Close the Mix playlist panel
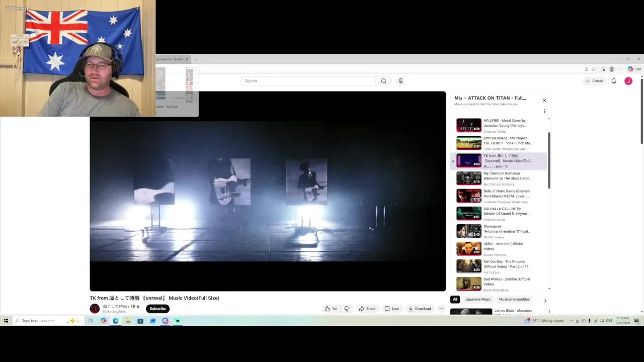The image size is (644, 362). 544,101
